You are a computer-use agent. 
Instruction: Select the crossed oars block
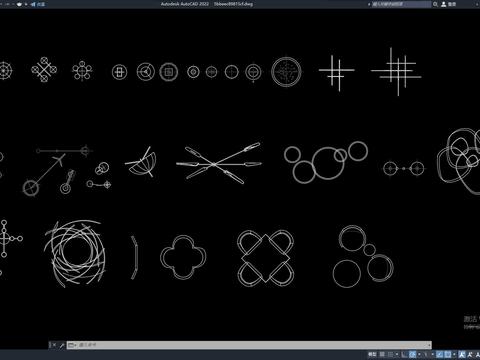tap(219, 163)
